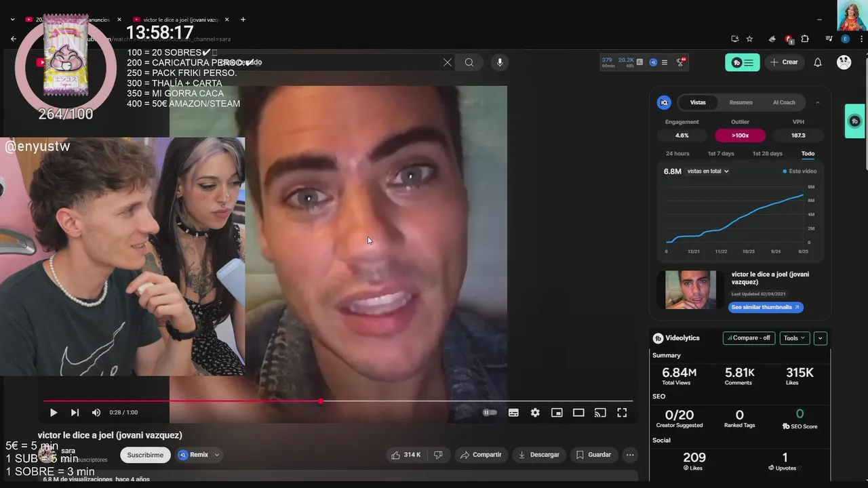Viewport: 868px width, 488px height.
Task: Open Chrome three-dot menu
Action: click(x=860, y=39)
